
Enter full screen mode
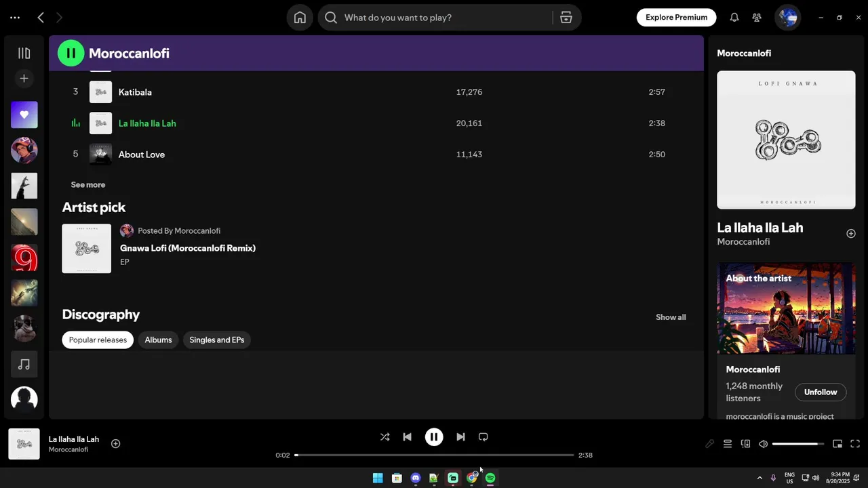coord(855,444)
